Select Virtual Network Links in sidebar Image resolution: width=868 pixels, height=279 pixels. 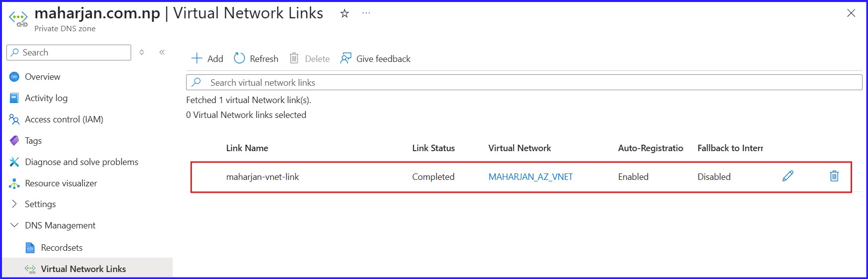point(83,269)
